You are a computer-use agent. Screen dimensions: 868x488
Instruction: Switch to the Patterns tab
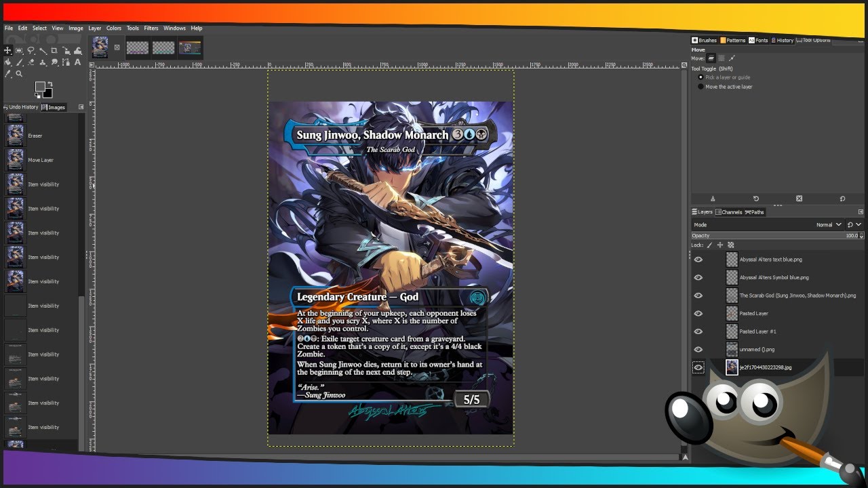click(x=732, y=40)
